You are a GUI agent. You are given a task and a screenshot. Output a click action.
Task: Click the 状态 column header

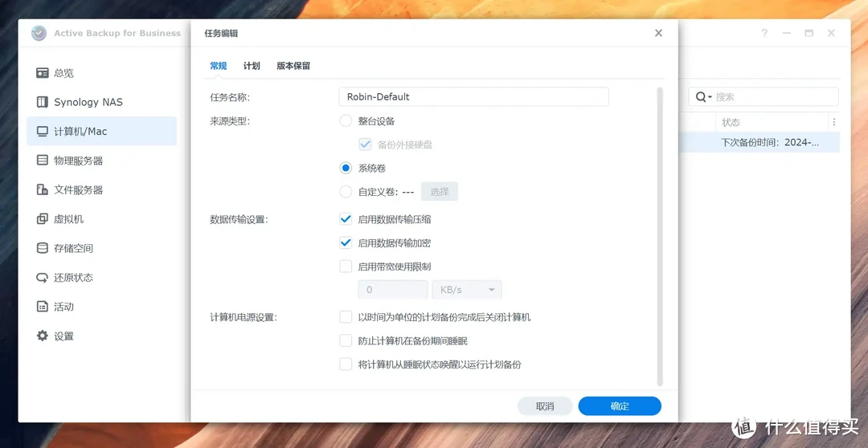pyautogui.click(x=731, y=122)
